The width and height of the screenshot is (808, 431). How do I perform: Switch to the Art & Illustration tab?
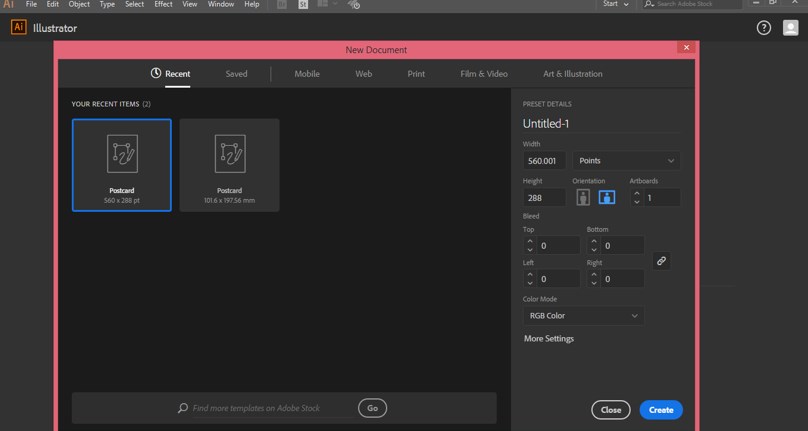[x=572, y=74]
